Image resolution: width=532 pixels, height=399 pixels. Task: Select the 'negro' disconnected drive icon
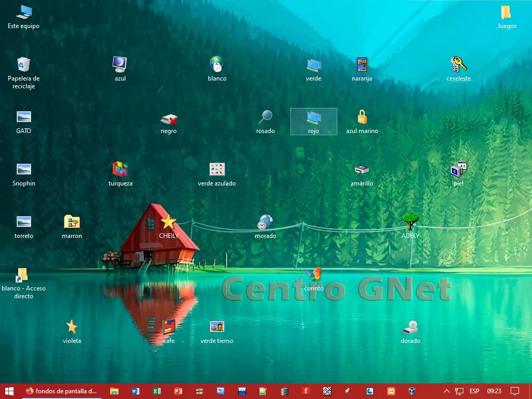point(168,120)
